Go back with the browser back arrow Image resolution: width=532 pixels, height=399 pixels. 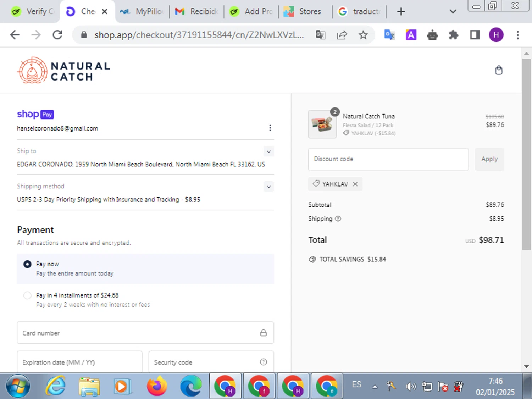click(x=15, y=35)
